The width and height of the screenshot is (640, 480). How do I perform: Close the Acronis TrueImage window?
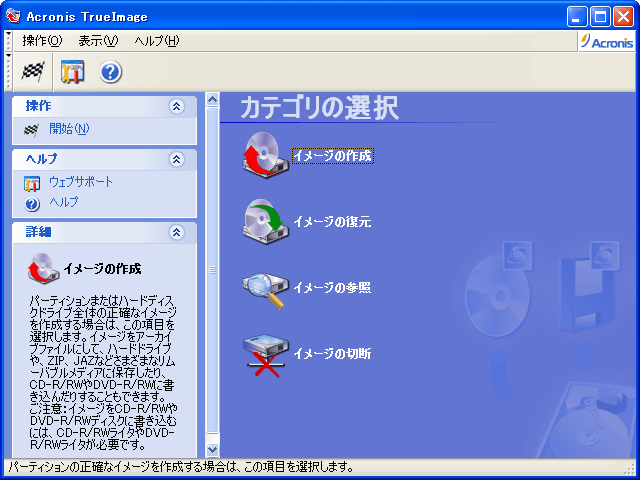point(624,17)
